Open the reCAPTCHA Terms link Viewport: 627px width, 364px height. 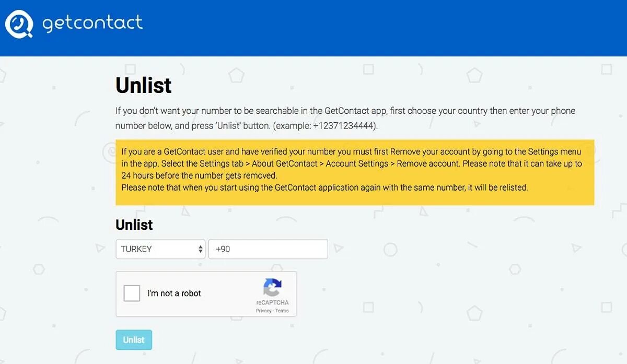pos(282,311)
